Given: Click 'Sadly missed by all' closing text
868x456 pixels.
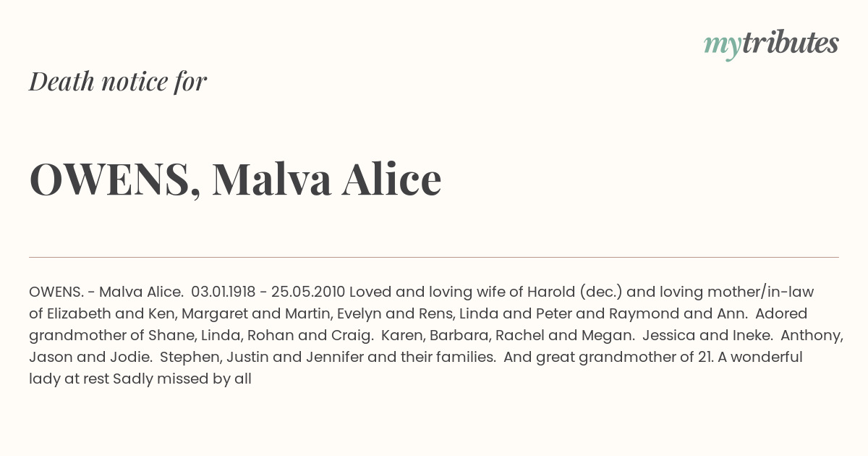Looking at the screenshot, I should 182,379.
